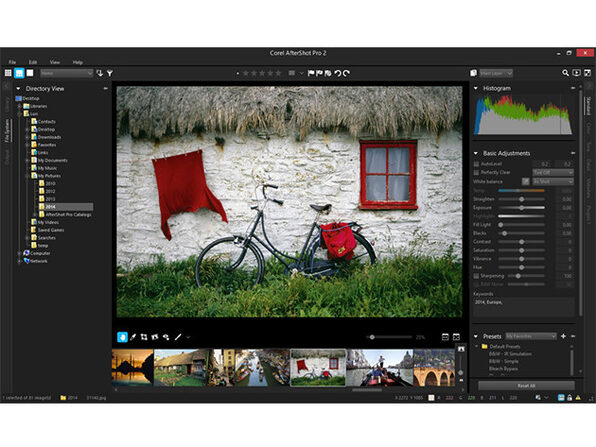Screen dimensions: 596x447
Task: Open the Edit menu
Action: (33, 62)
